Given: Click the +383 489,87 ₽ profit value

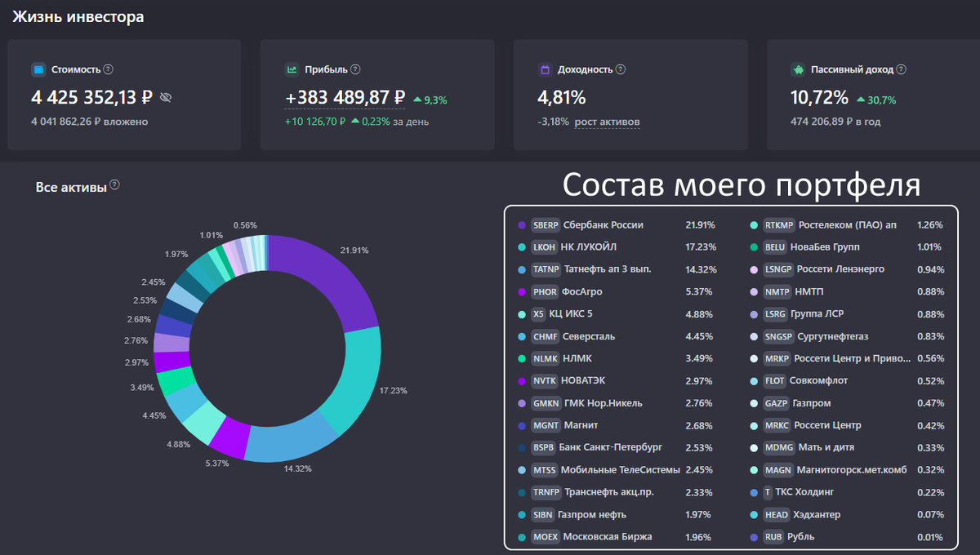Looking at the screenshot, I should point(345,98).
